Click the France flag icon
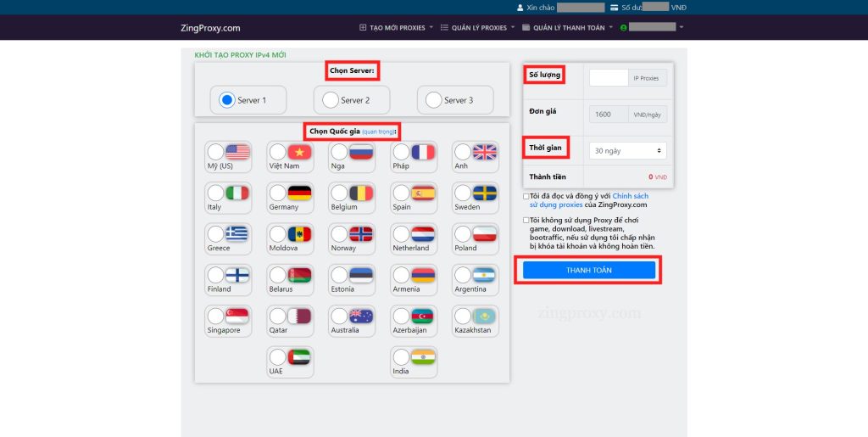 coord(424,152)
